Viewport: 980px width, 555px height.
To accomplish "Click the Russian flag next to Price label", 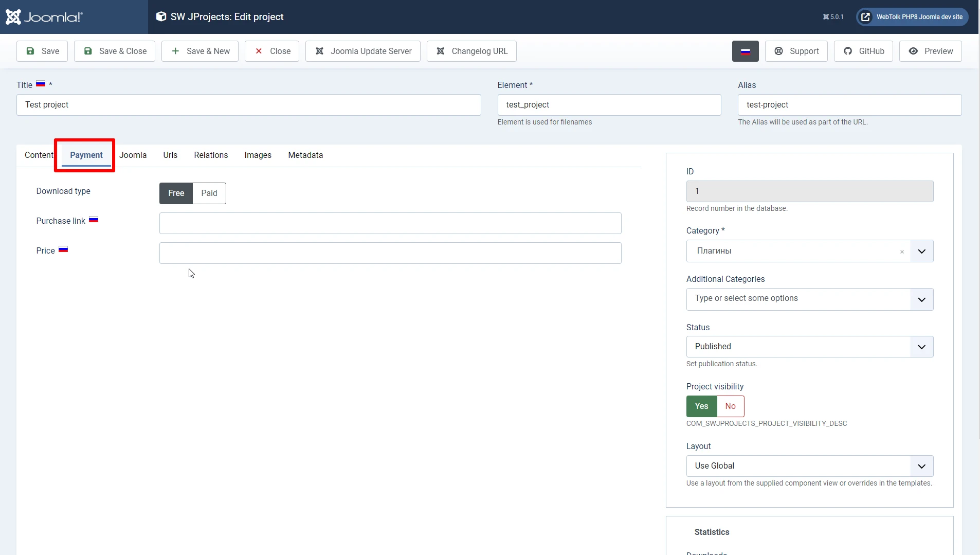I will coord(63,249).
